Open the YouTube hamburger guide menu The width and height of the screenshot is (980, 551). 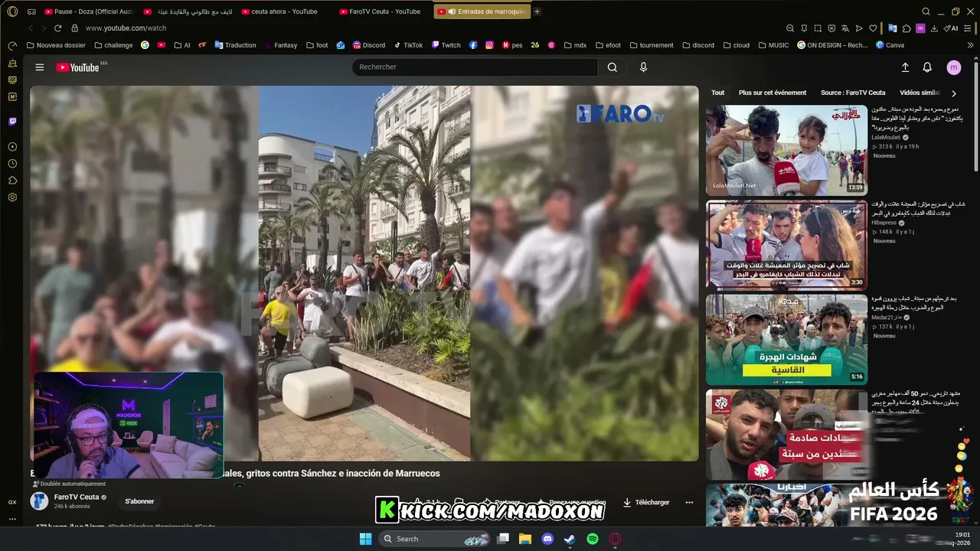[x=39, y=67]
